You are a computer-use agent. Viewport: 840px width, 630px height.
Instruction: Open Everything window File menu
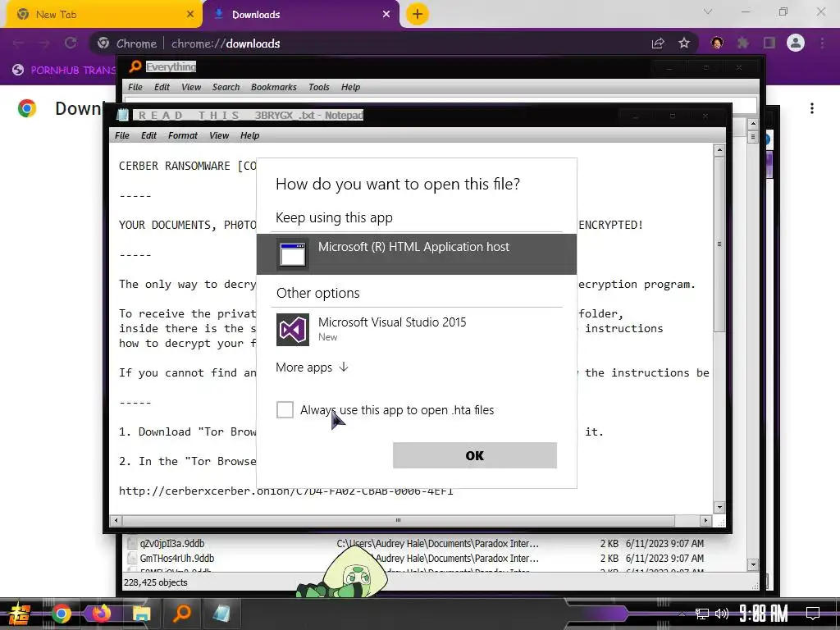tap(135, 87)
